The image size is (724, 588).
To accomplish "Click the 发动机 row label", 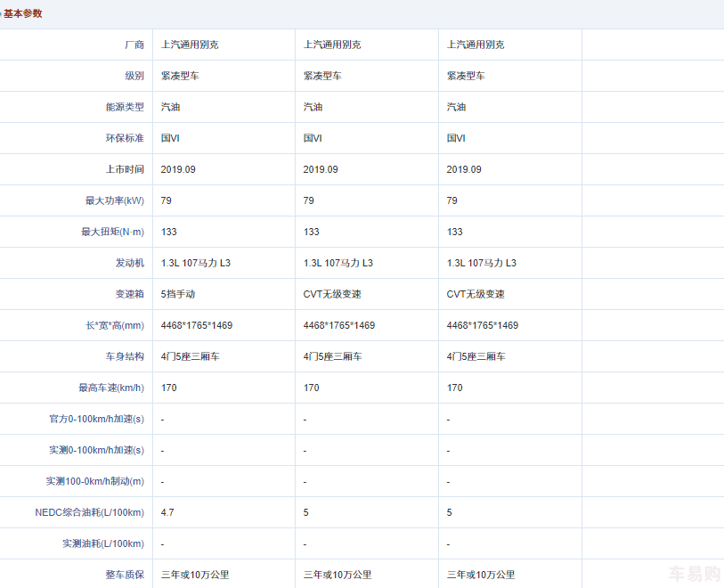I will 130,263.
